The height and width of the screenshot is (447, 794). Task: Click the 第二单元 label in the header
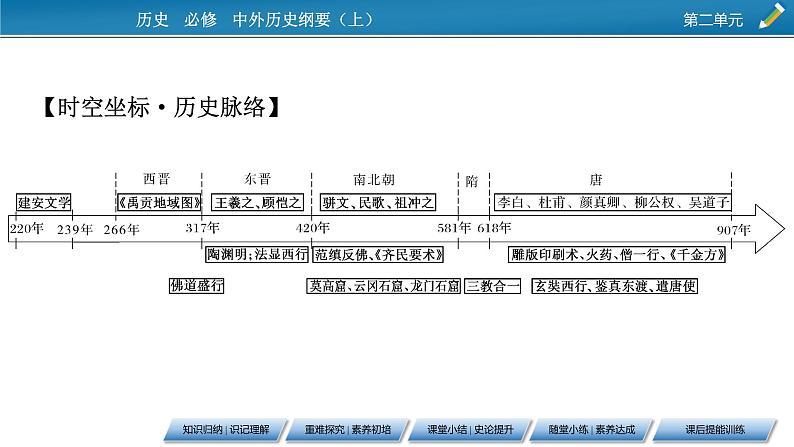713,18
